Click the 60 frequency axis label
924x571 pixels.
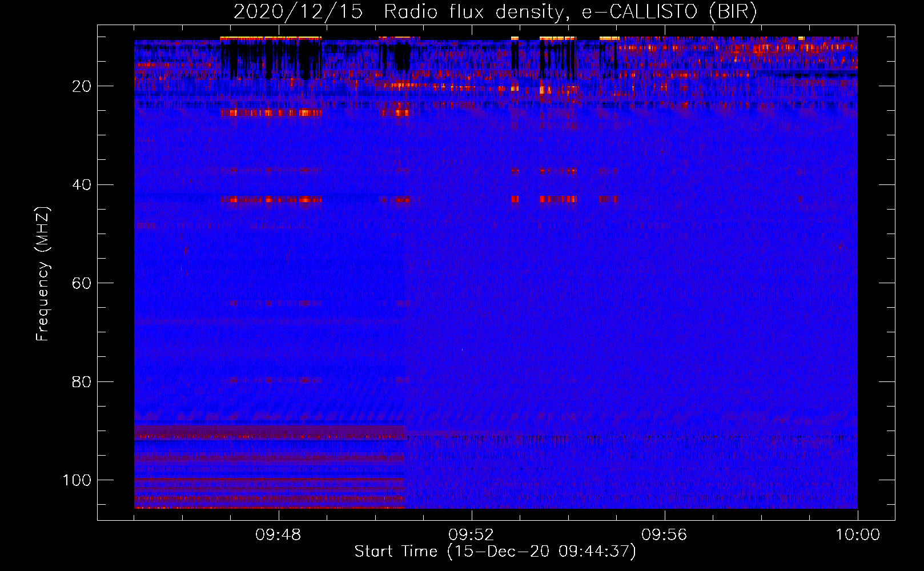pos(82,283)
